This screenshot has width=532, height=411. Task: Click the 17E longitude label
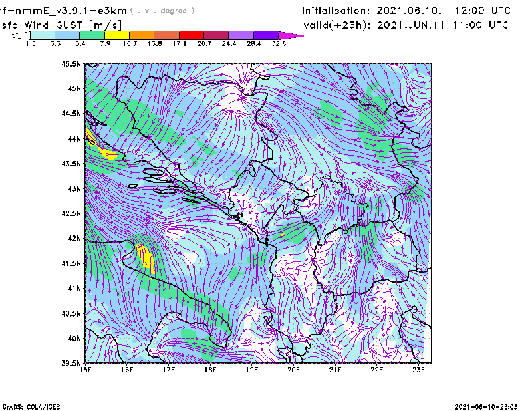click(169, 370)
